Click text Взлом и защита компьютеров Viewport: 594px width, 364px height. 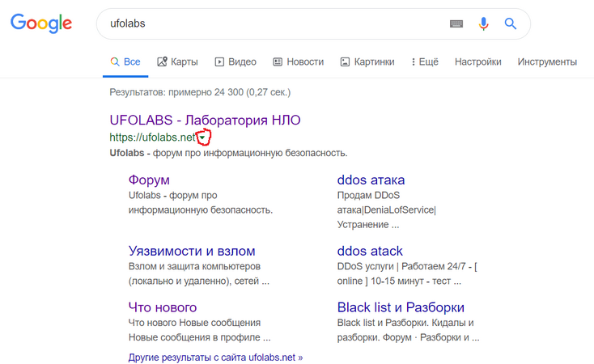pyautogui.click(x=194, y=266)
